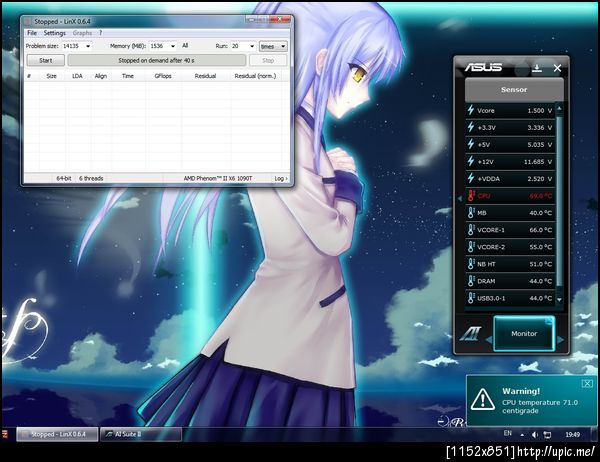The image size is (600, 462).
Task: Click the AI Suite II taskbar button
Action: tap(141, 434)
